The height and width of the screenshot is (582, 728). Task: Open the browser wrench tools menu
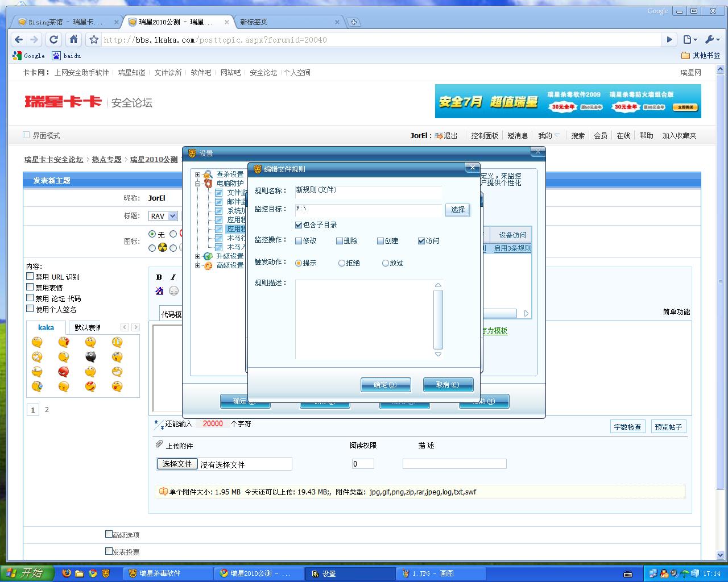(x=712, y=39)
